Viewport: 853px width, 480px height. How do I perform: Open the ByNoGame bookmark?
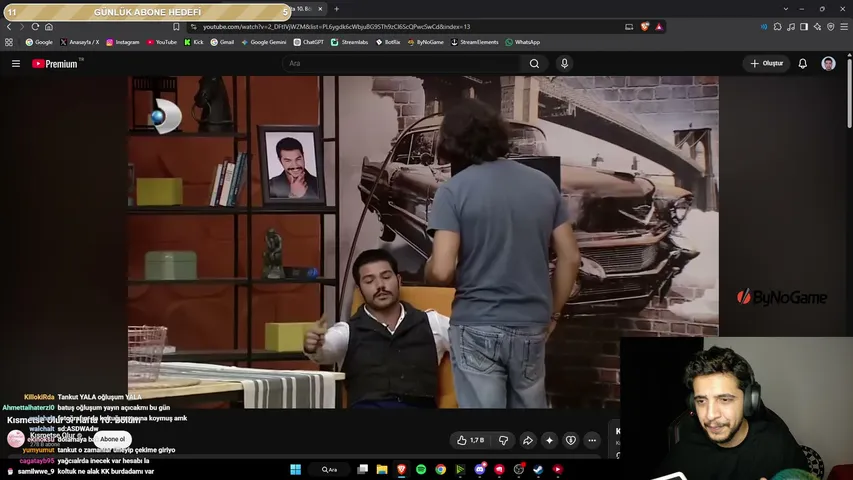(425, 42)
